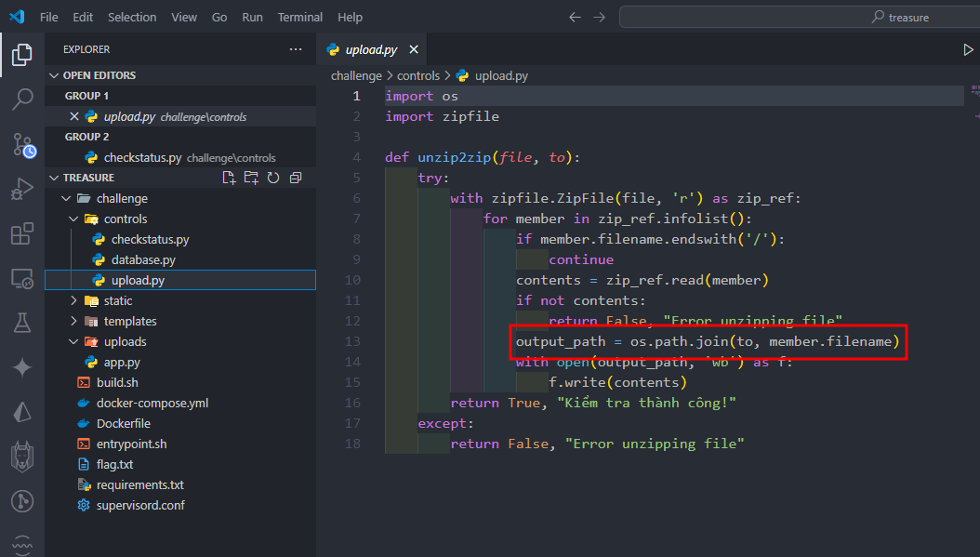Open the Testing flask view
Image resolution: width=980 pixels, height=557 pixels.
(x=22, y=324)
